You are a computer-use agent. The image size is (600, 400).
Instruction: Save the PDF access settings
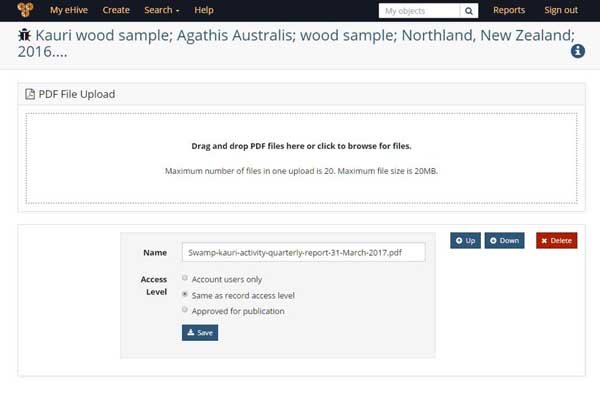click(200, 333)
